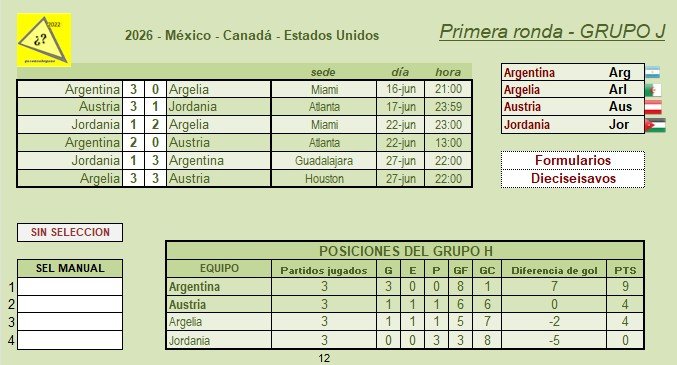This screenshot has height=365, width=677.
Task: Click the Guadalajara venue cell
Action: click(x=324, y=161)
